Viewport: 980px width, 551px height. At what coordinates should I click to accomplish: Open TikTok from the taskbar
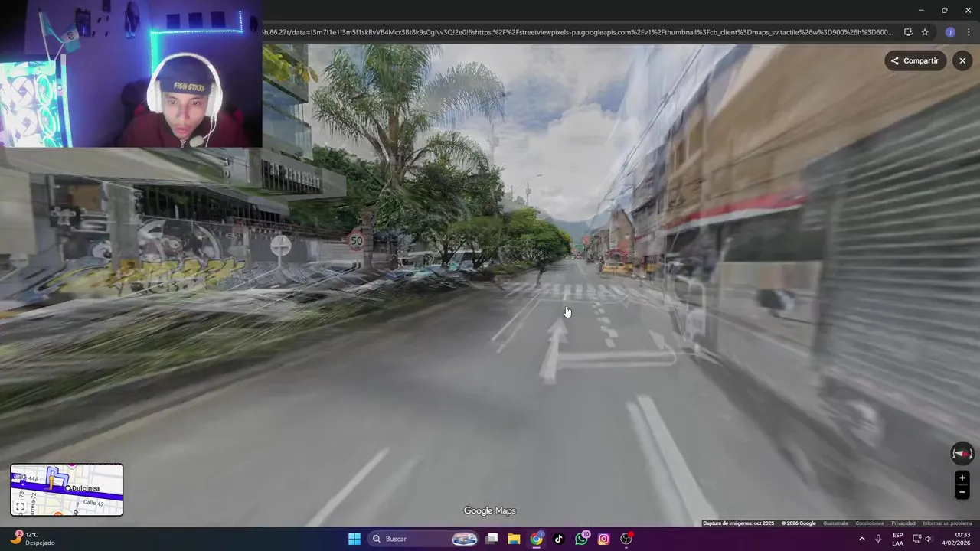[558, 539]
